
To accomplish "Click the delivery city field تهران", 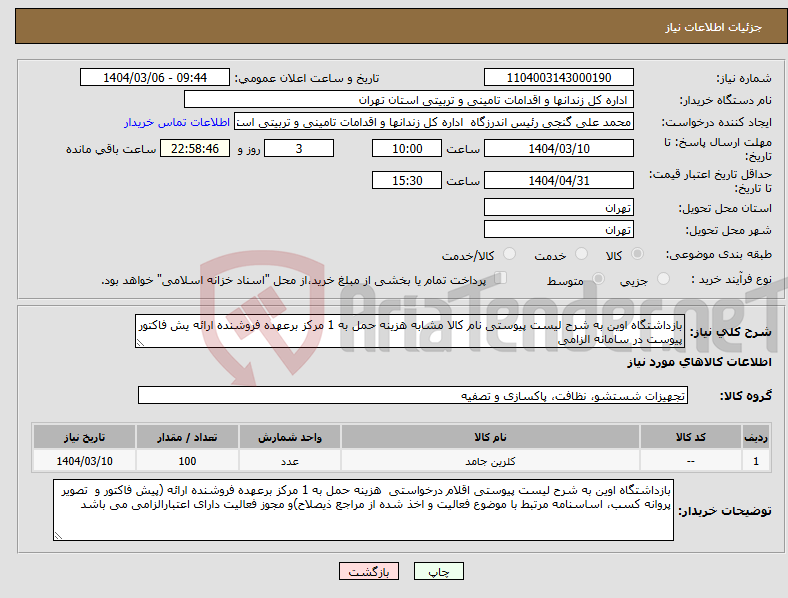I will (558, 229).
